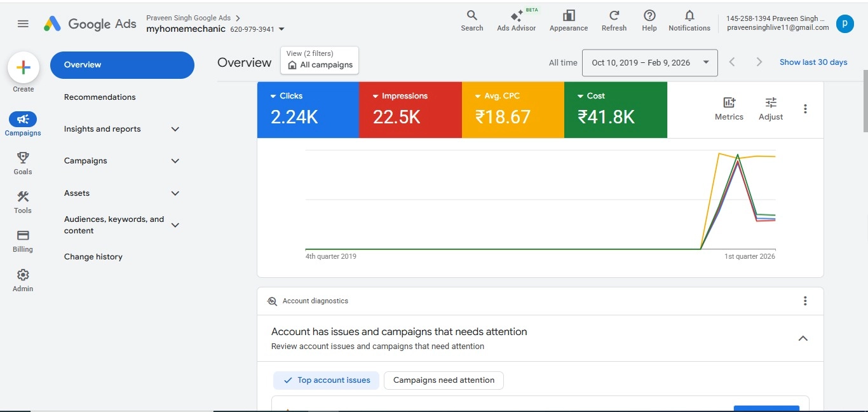The image size is (868, 412).
Task: Toggle the main hamburger menu
Action: pyautogui.click(x=23, y=24)
